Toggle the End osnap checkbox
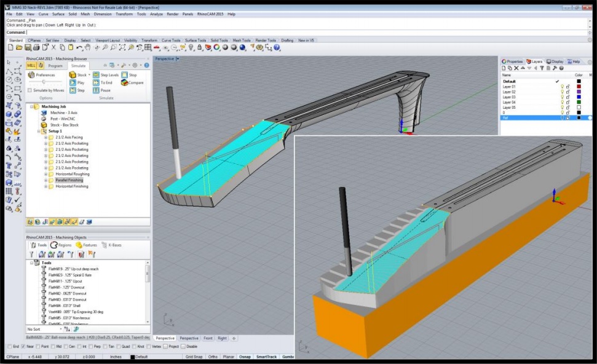597x364 pixels. coord(9,347)
